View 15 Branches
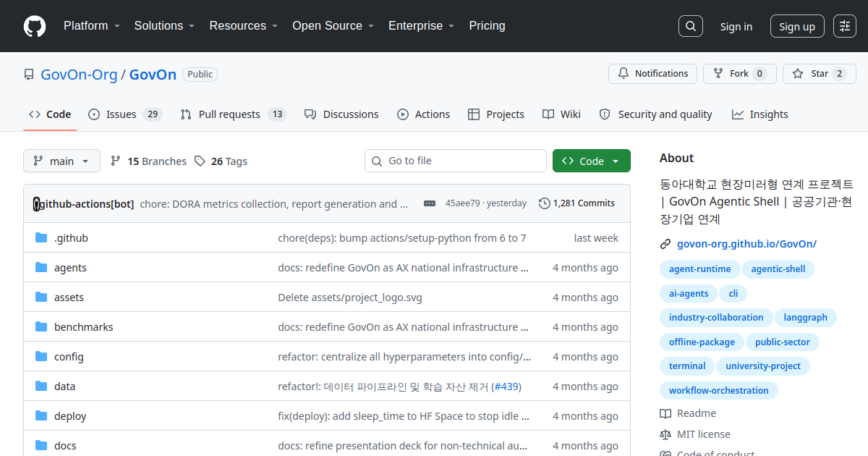The height and width of the screenshot is (456, 868). click(148, 161)
